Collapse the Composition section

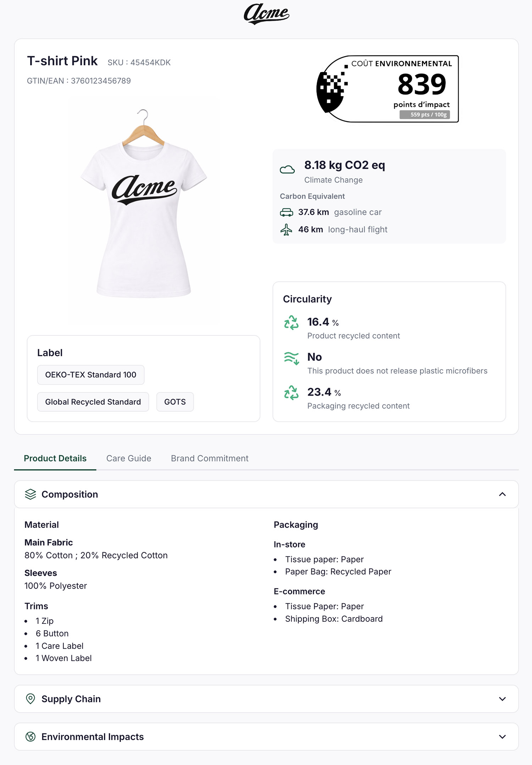point(502,494)
